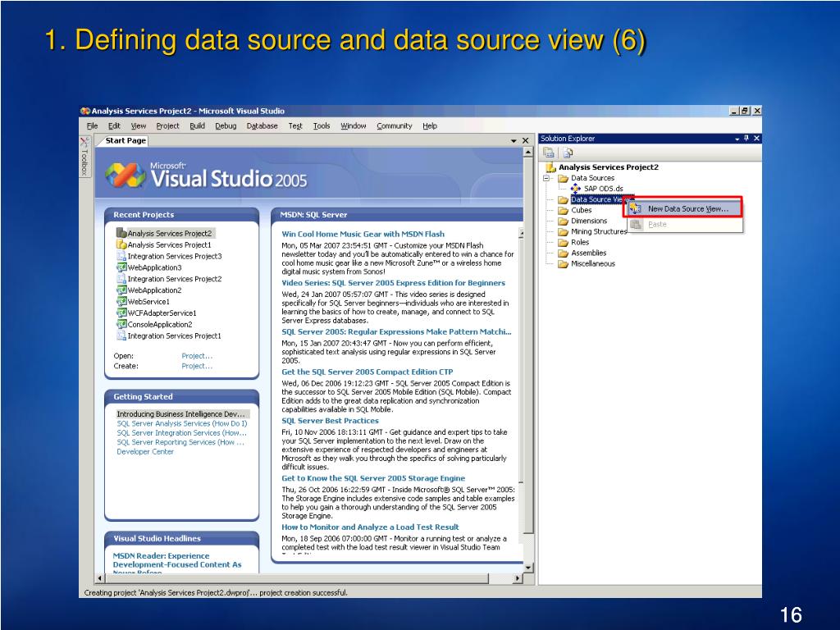The height and width of the screenshot is (630, 840).
Task: Open SQL Server Best Practices article
Action: [330, 421]
